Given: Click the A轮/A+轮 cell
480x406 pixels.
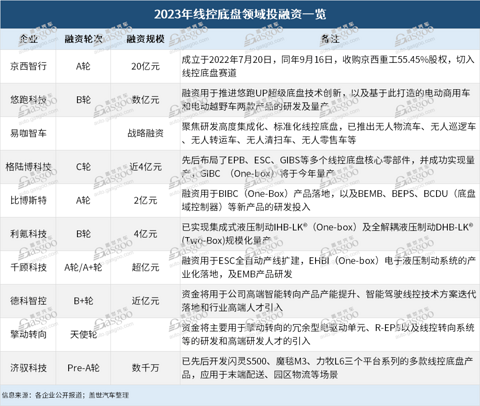Looking at the screenshot, I should (83, 267).
